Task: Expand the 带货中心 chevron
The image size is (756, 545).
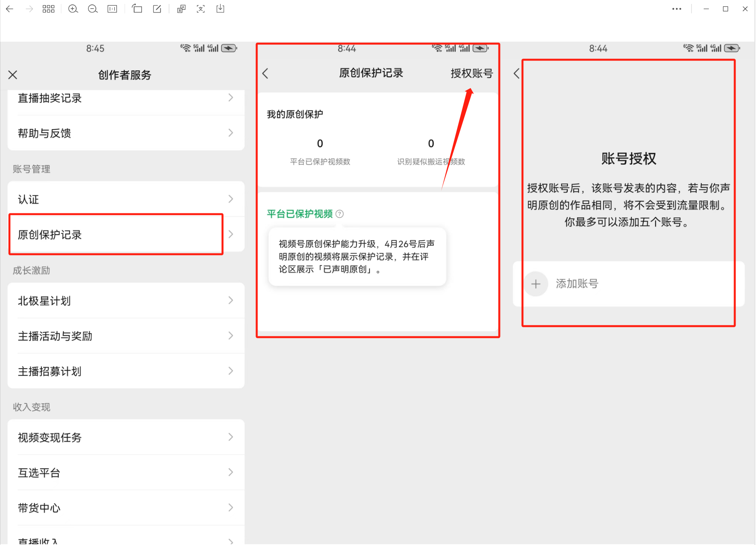Action: click(x=231, y=507)
